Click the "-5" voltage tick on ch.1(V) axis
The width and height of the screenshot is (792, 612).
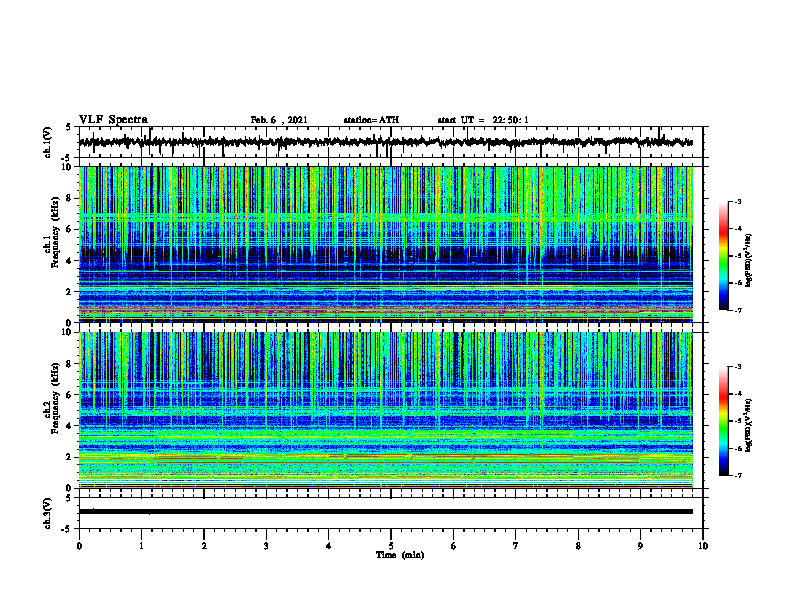pos(67,158)
